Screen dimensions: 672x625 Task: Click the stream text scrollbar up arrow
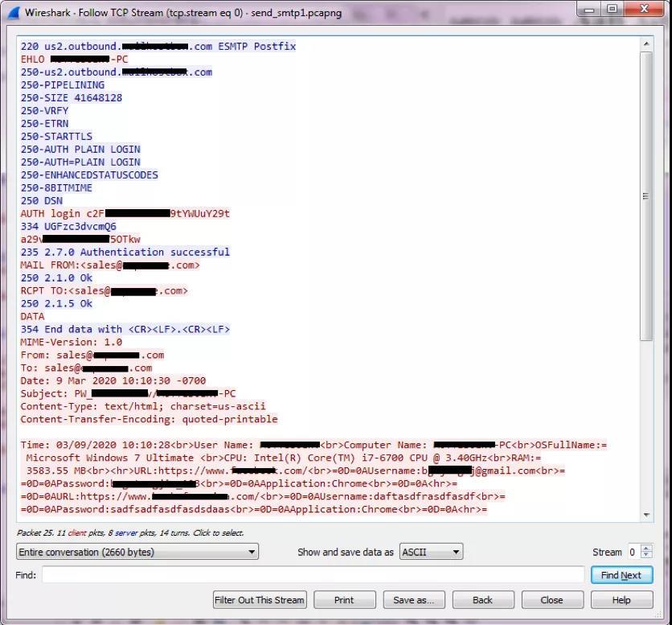point(646,43)
